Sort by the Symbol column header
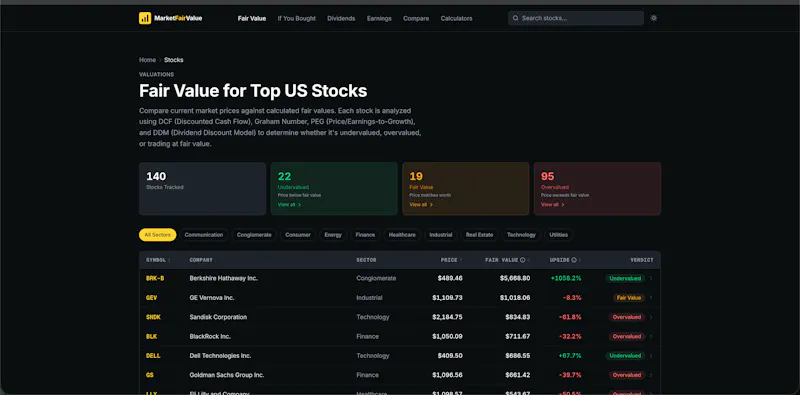 point(158,260)
